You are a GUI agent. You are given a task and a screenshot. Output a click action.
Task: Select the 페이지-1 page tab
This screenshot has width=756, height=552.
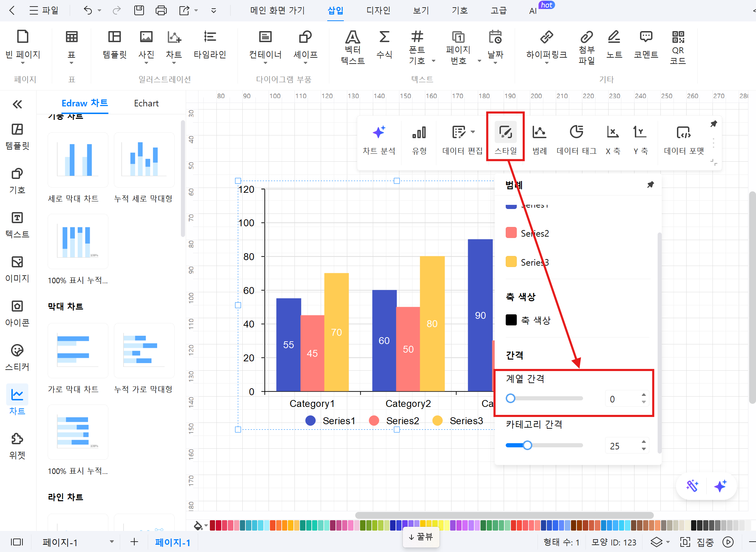pyautogui.click(x=173, y=542)
